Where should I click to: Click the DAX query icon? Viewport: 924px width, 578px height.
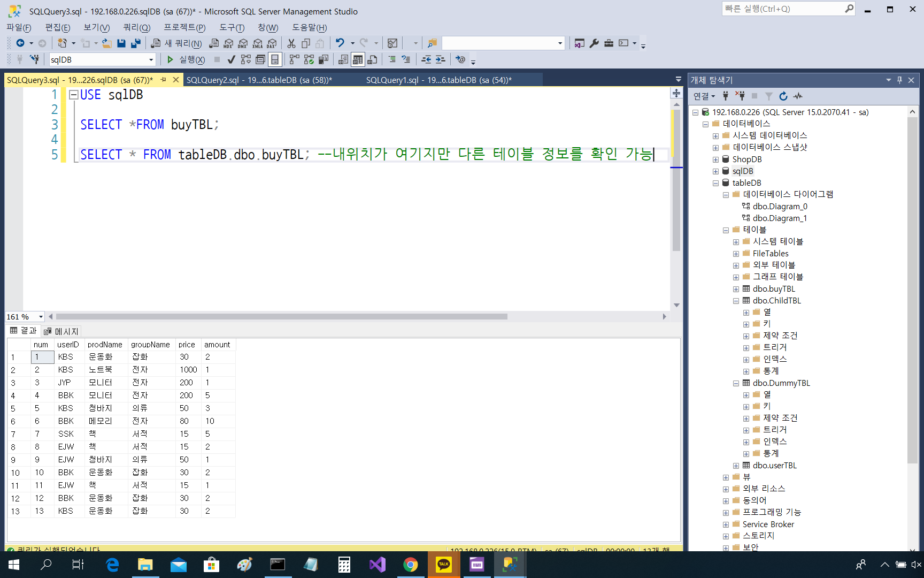(272, 43)
